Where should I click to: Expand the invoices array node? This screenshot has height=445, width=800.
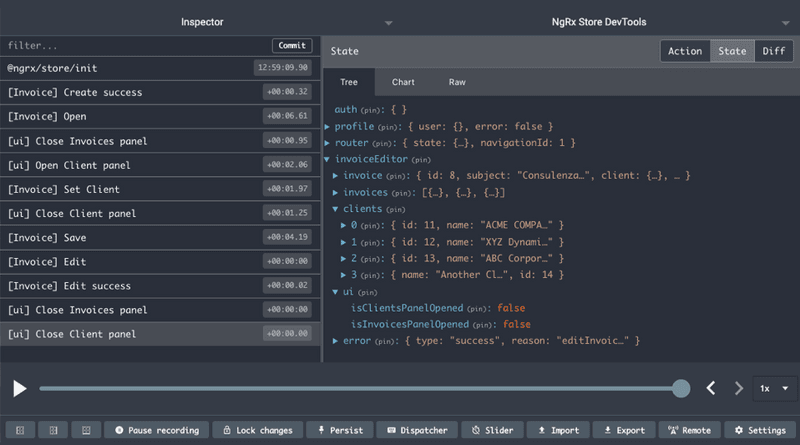tap(335, 192)
